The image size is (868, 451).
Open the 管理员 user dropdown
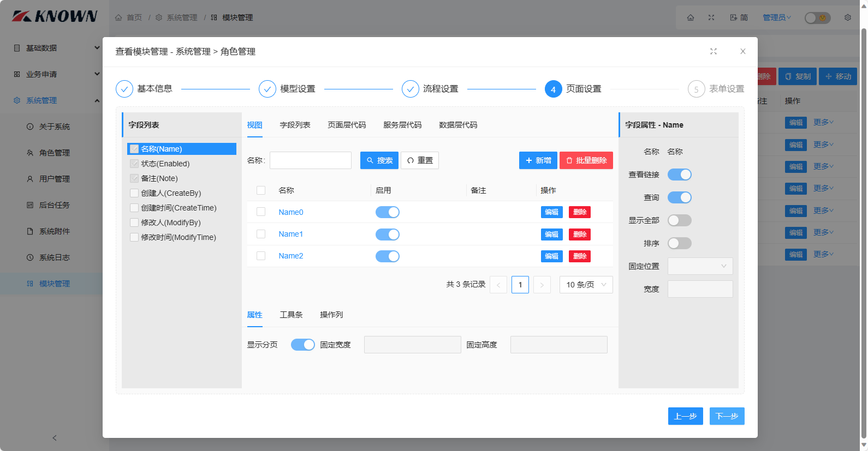[776, 17]
